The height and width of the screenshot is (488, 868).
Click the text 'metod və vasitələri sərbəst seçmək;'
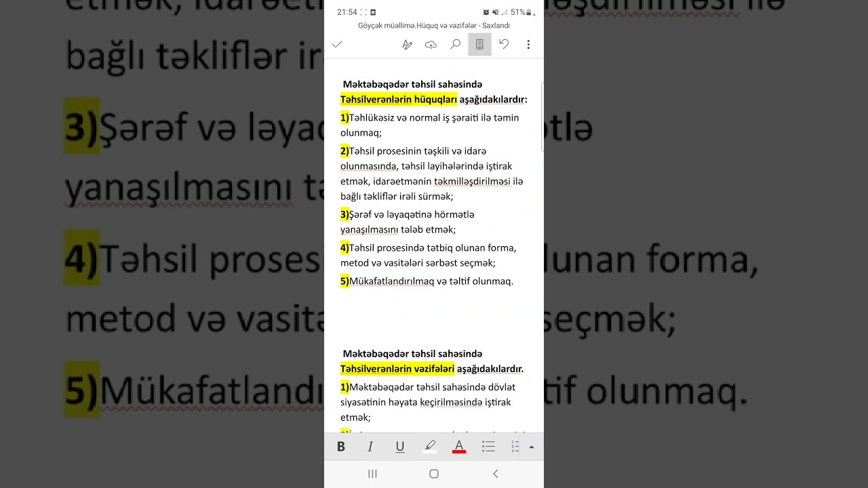click(x=418, y=263)
